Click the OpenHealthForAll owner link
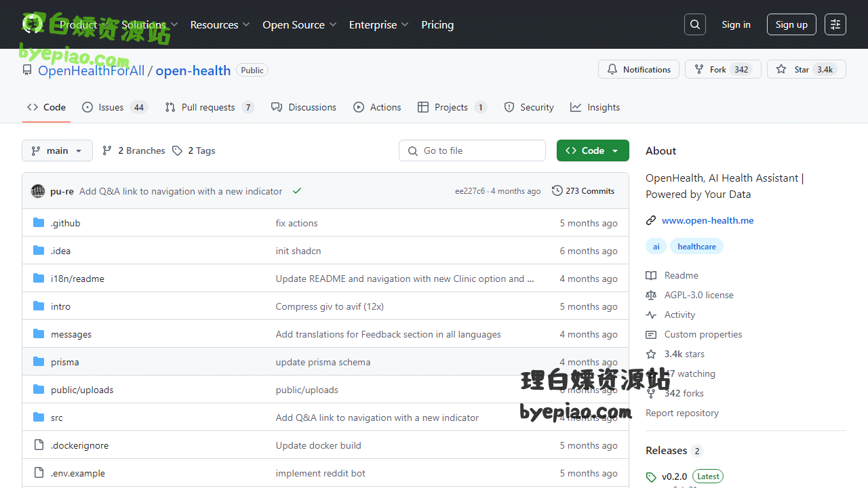This screenshot has height=488, width=868. (x=92, y=70)
